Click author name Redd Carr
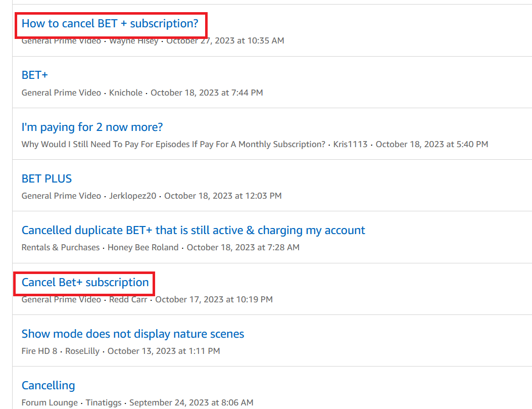This screenshot has width=532, height=409. pyautogui.click(x=128, y=299)
